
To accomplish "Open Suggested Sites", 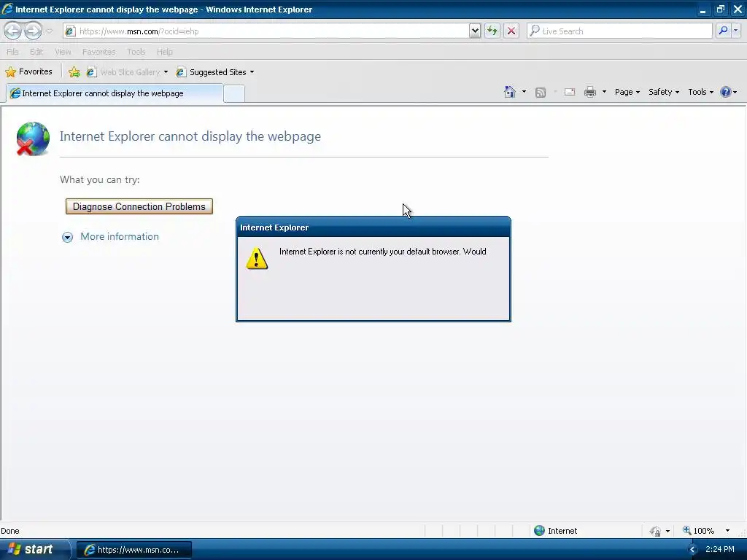I will coord(212,72).
